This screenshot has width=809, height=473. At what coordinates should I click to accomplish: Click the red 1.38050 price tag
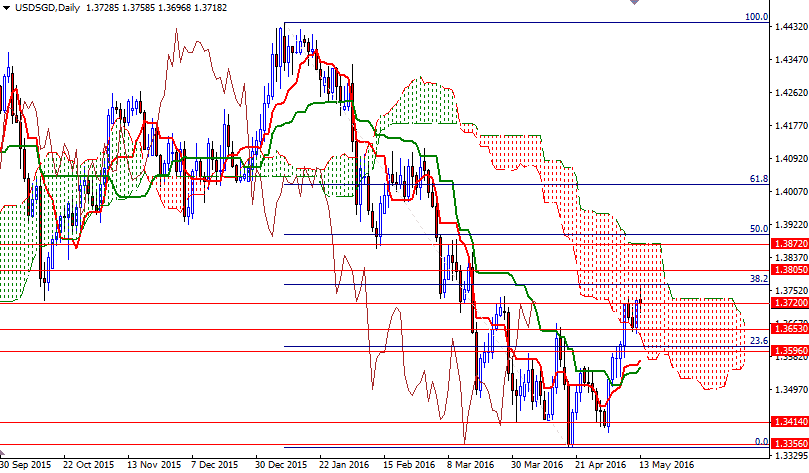(789, 270)
